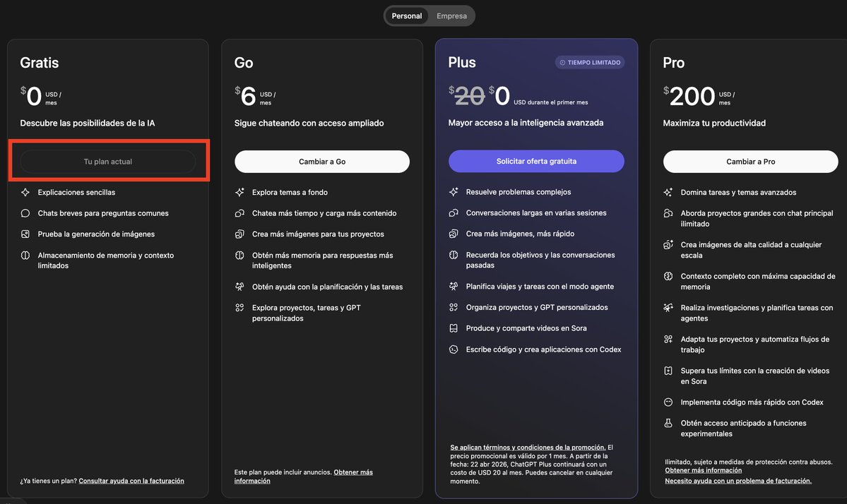Click the sparkle icon beside Explicaciones sencillas
This screenshot has height=504, width=847.
tap(25, 192)
